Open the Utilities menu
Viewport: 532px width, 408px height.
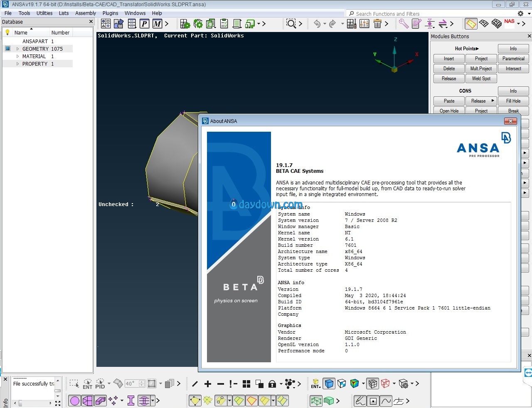(x=44, y=13)
